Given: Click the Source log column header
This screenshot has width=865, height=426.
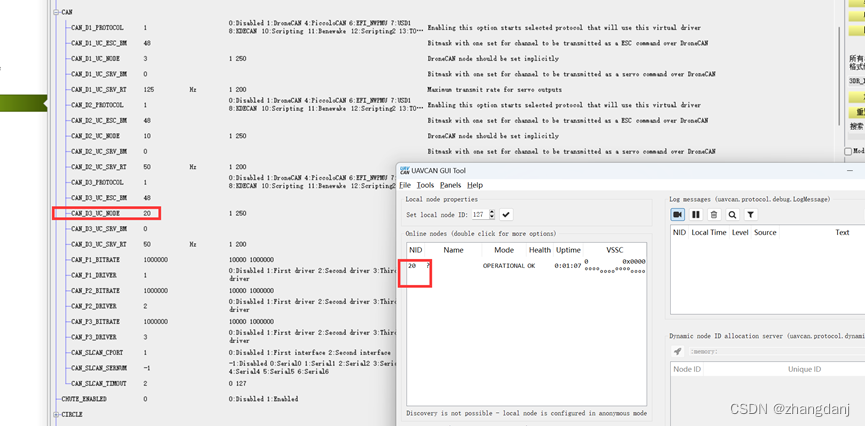Looking at the screenshot, I should (765, 232).
